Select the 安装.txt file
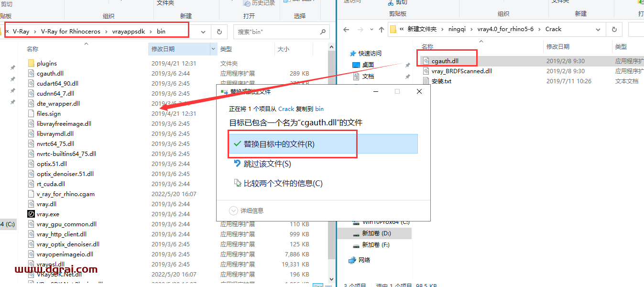This screenshot has height=287, width=644. (x=441, y=81)
